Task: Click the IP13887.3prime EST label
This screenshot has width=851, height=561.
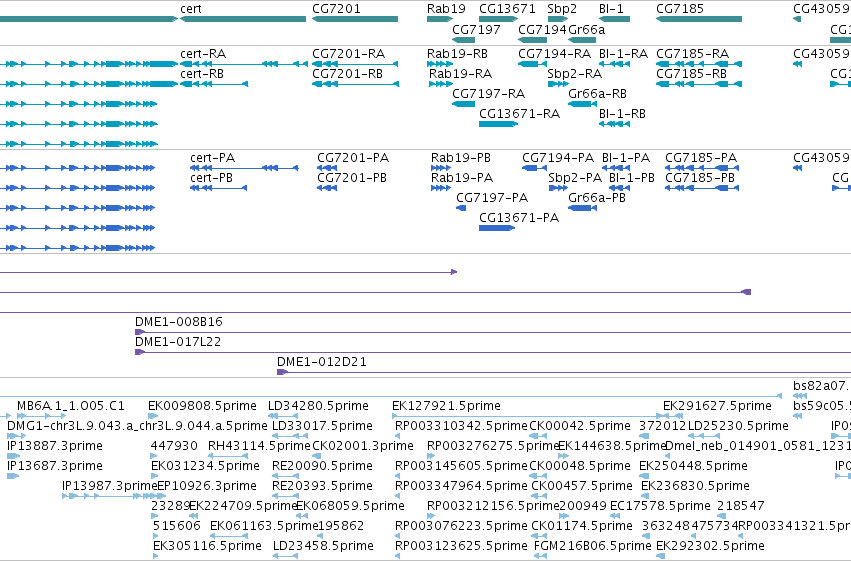Action: click(x=55, y=446)
